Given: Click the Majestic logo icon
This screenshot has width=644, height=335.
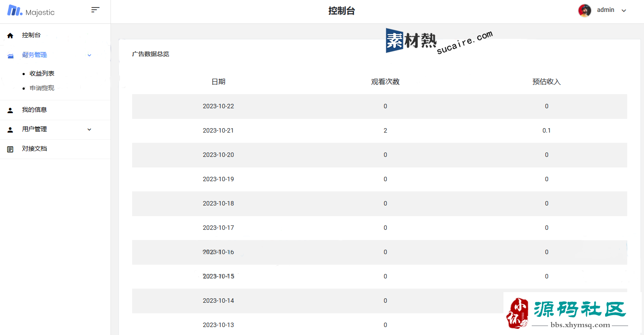Looking at the screenshot, I should click(15, 11).
